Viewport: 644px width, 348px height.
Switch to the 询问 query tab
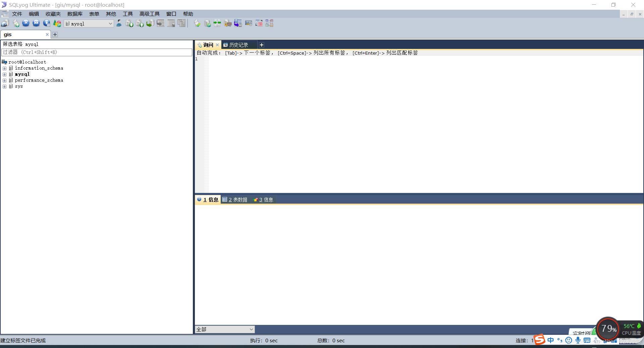point(208,45)
